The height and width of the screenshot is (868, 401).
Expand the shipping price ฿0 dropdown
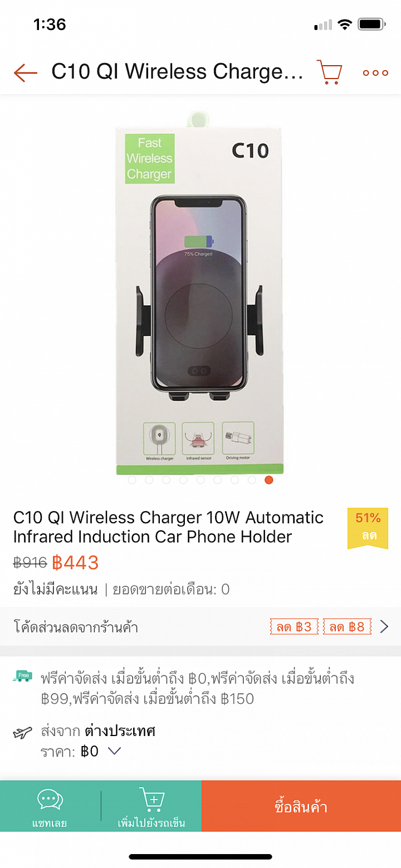tap(114, 751)
